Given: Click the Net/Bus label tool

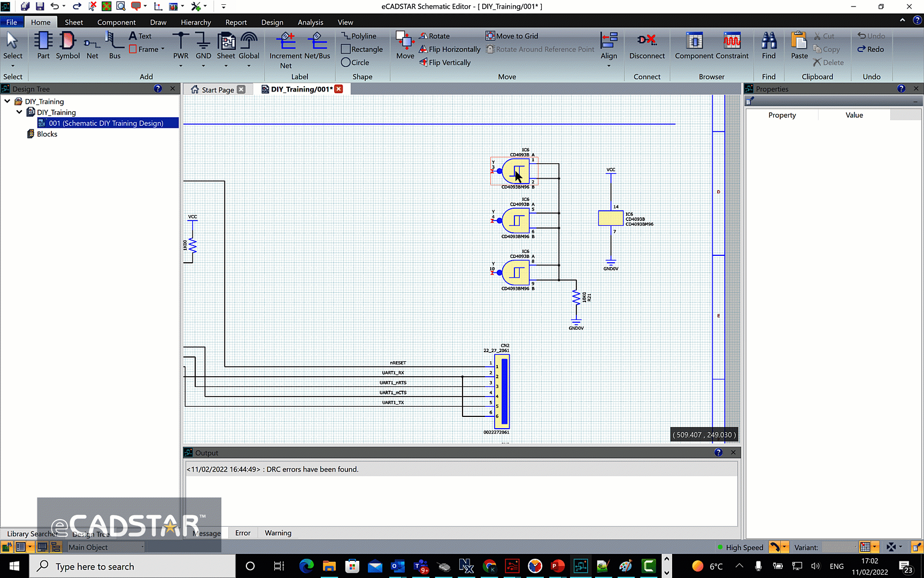Looking at the screenshot, I should pos(317,45).
